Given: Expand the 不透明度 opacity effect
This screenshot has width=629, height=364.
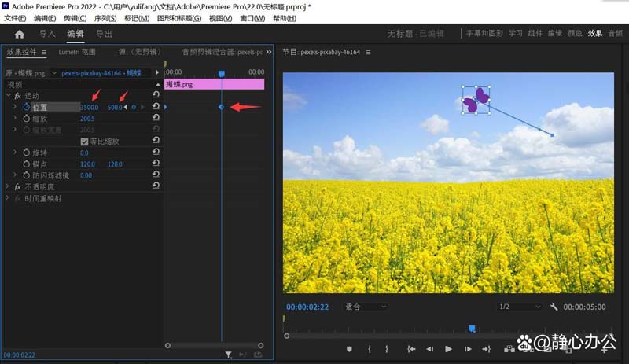Looking at the screenshot, I should pyautogui.click(x=8, y=186).
